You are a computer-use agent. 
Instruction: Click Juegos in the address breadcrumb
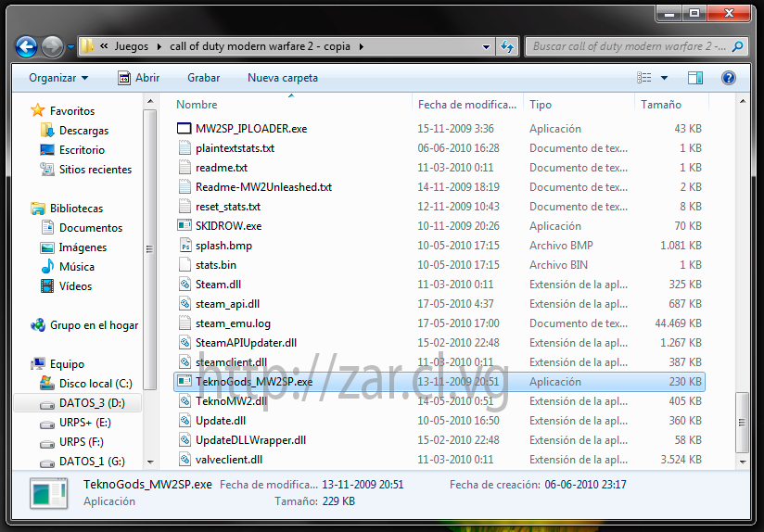coord(132,46)
